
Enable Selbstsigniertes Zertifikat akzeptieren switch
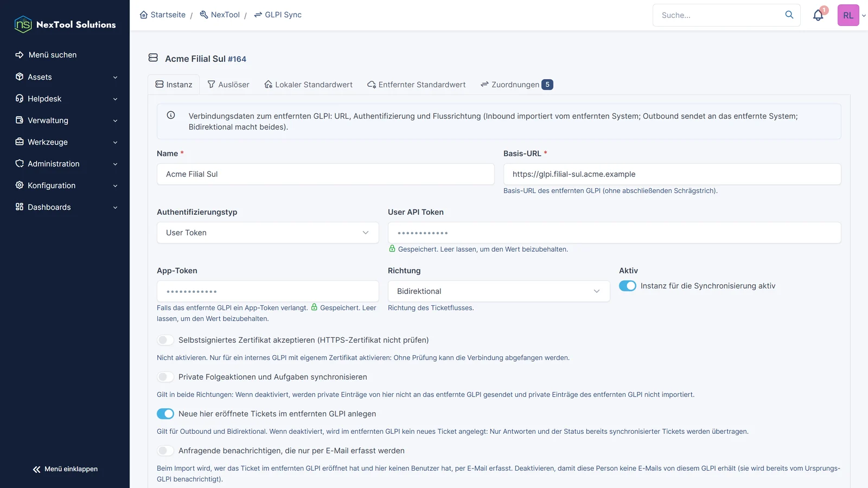165,340
